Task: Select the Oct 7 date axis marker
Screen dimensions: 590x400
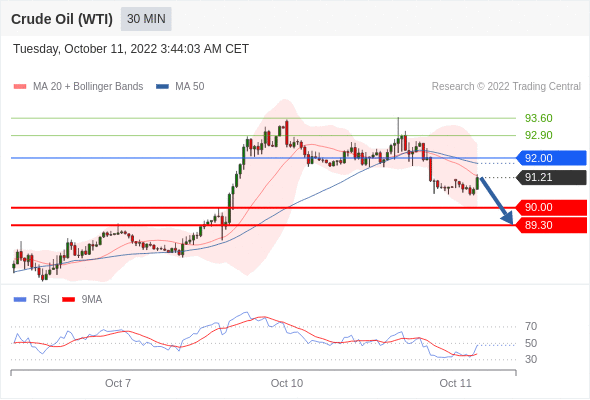Action: pyautogui.click(x=118, y=383)
